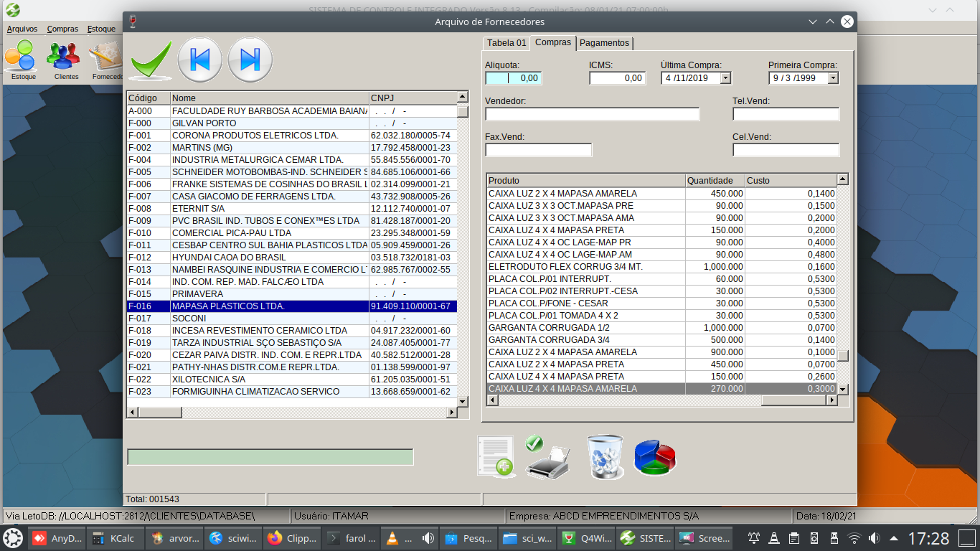Print using the printer icon
This screenshot has width=980, height=551.
coord(547,457)
